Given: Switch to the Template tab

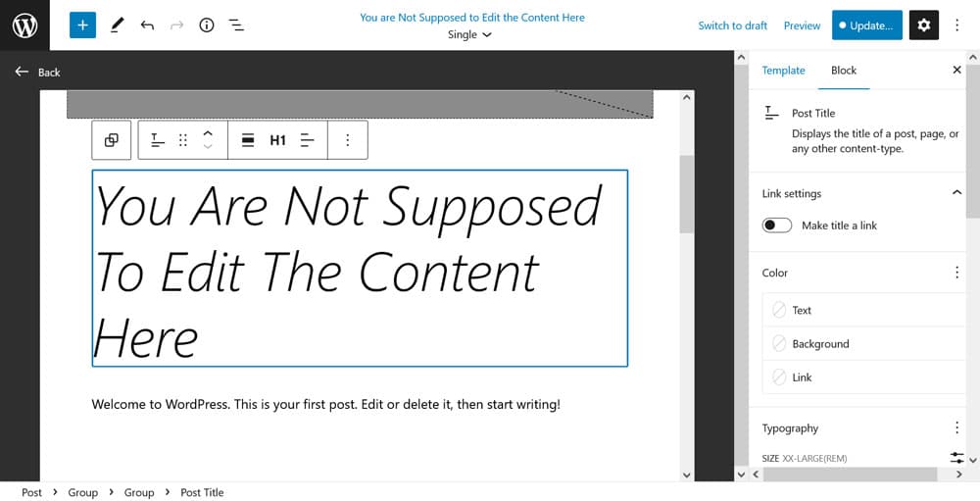Looking at the screenshot, I should pos(783,71).
